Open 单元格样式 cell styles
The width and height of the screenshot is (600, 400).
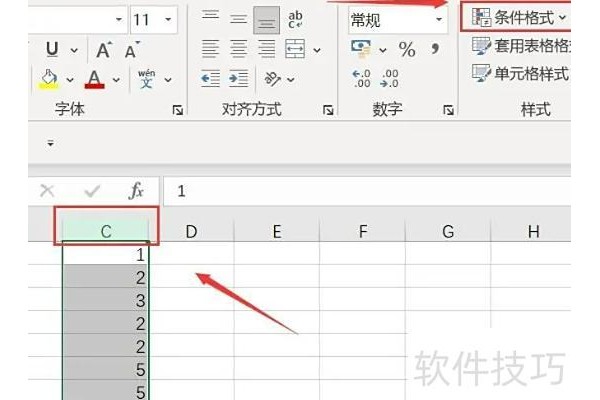tap(520, 73)
